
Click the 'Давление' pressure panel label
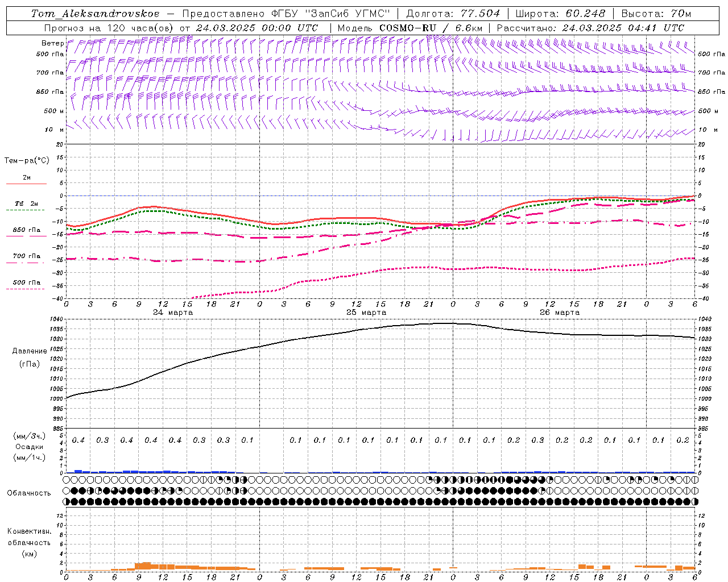30,351
